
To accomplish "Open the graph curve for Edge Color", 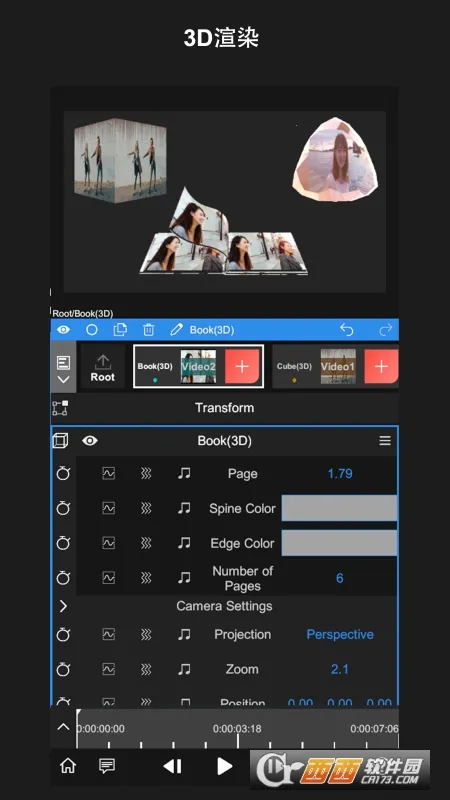I will click(x=108, y=543).
